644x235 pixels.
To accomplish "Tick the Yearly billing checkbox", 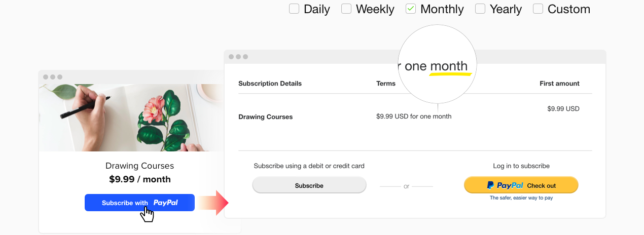I will pos(480,9).
